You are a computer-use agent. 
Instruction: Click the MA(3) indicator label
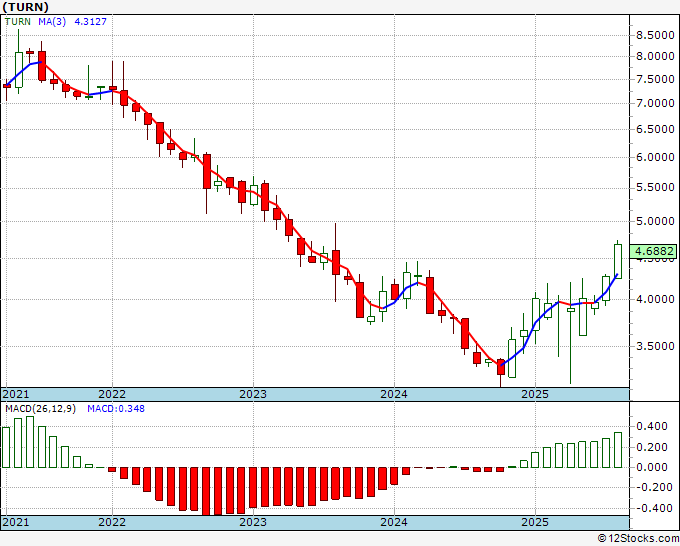pos(52,22)
